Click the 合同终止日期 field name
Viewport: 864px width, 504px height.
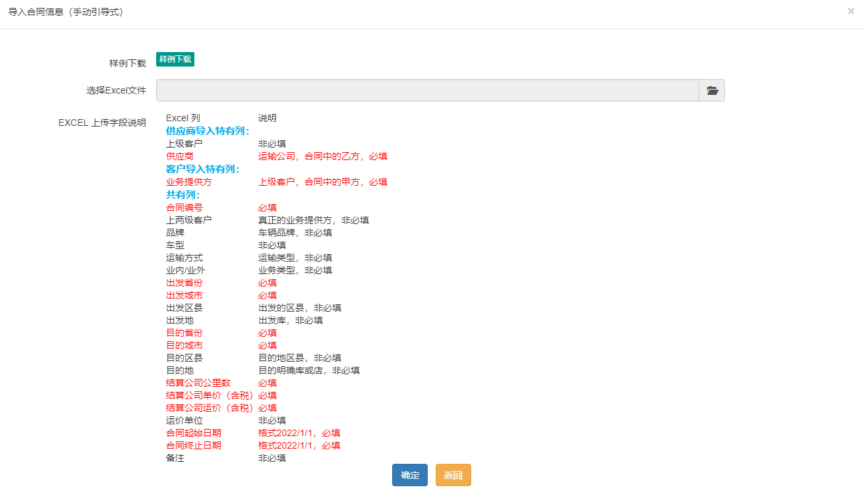tap(194, 445)
